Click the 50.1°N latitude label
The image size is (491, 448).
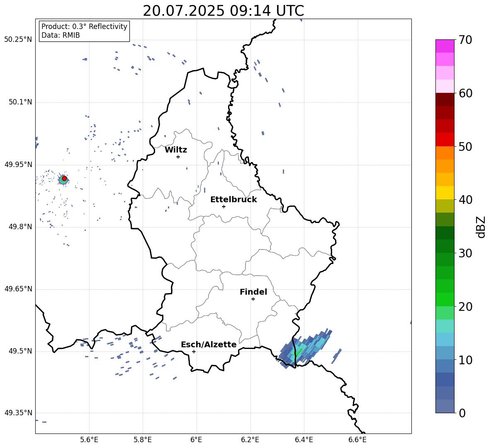click(x=20, y=102)
